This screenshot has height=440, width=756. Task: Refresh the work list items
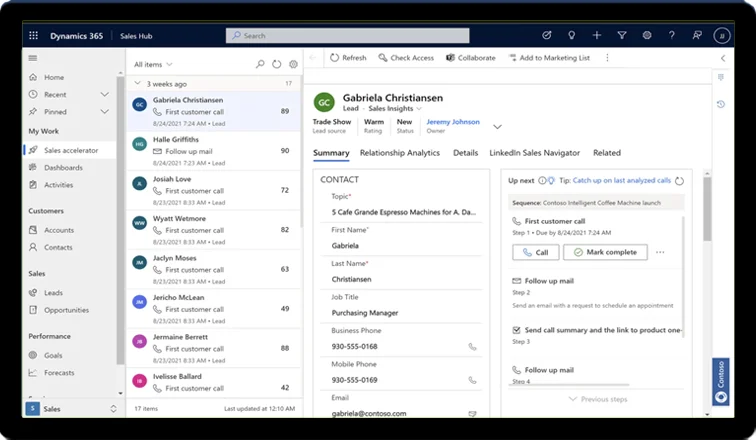276,64
